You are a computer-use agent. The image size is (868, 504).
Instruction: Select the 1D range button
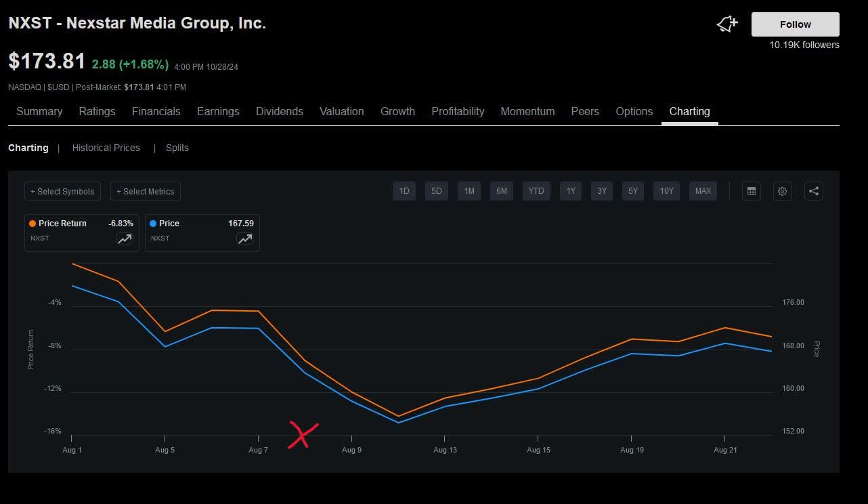404,191
